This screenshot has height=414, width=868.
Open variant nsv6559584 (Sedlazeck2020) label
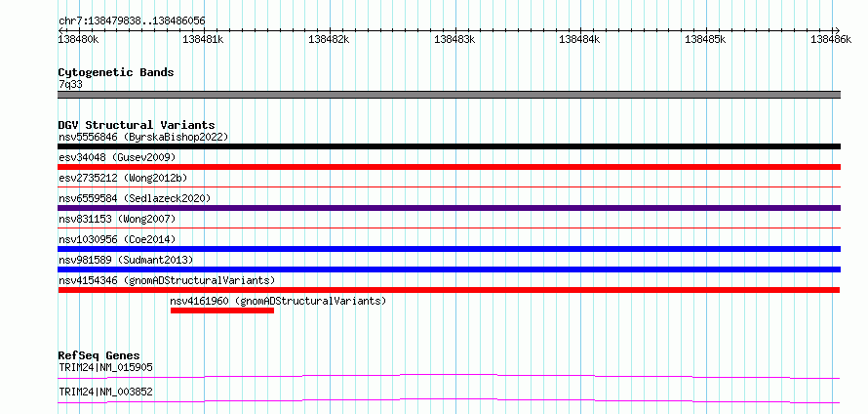point(135,198)
